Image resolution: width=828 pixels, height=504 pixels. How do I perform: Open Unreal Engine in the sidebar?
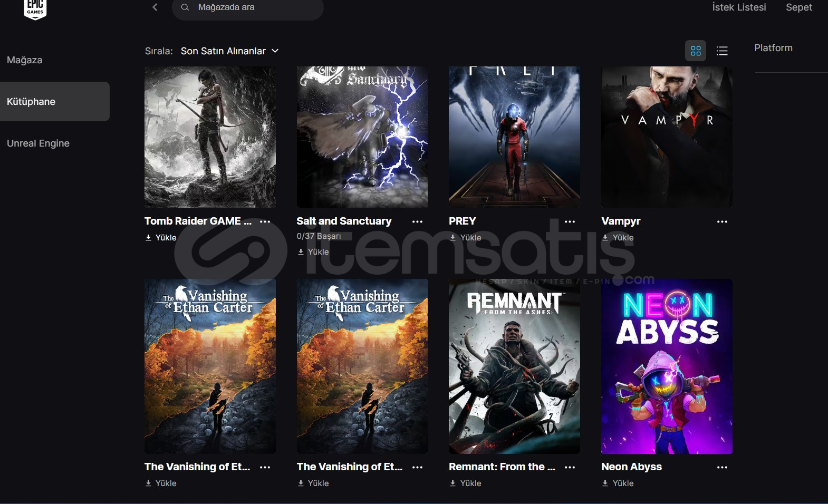coord(38,143)
